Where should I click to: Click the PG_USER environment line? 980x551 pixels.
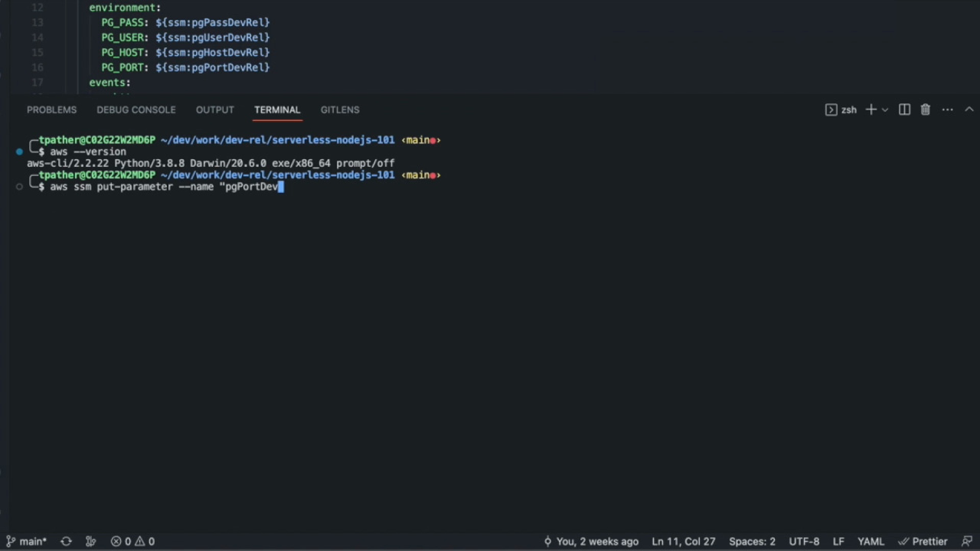coord(185,37)
